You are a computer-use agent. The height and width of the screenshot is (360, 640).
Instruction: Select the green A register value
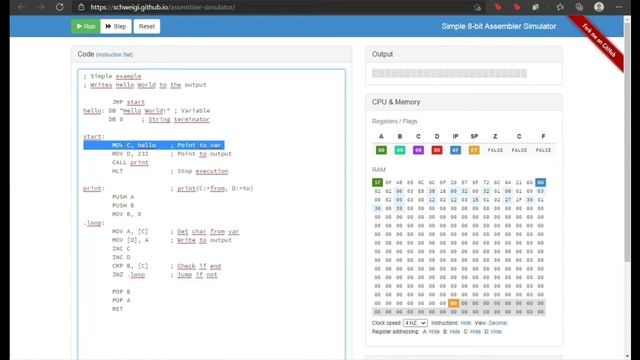[x=381, y=150]
